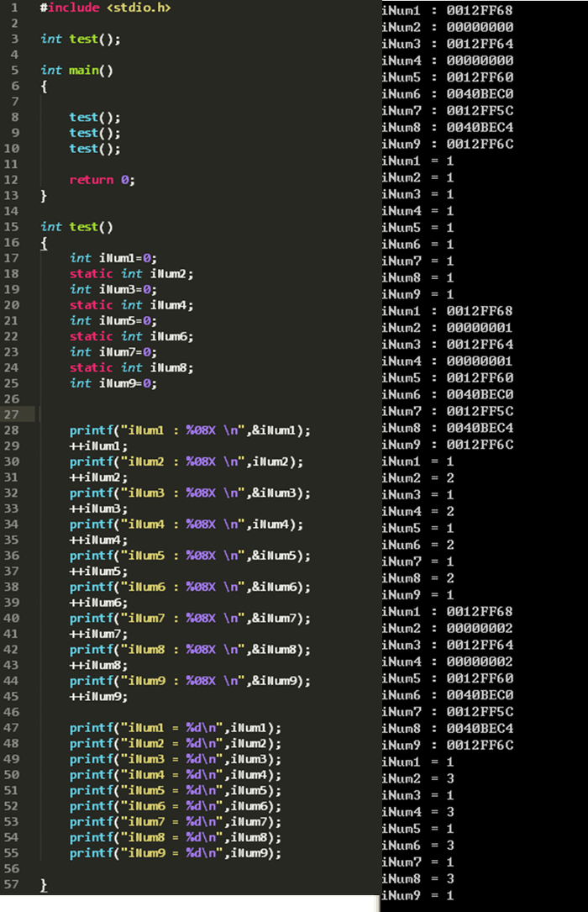Click the printf line passing &iNum5
This screenshot has width=588, height=912.
[x=190, y=556]
